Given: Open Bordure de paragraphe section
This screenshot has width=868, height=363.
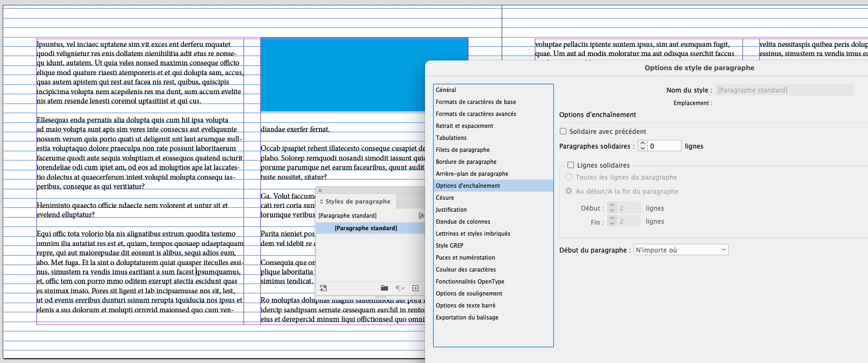Looking at the screenshot, I should 493,162.
